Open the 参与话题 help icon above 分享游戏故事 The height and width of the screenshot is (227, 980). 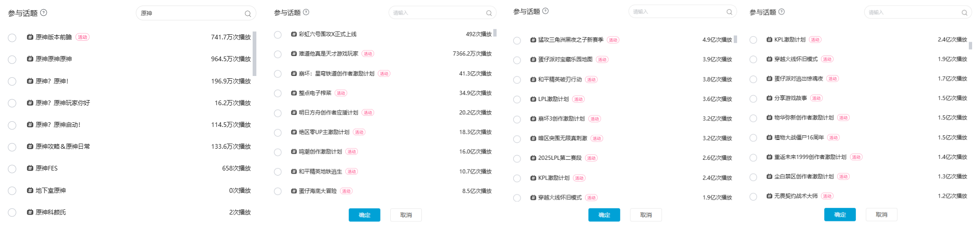[782, 12]
